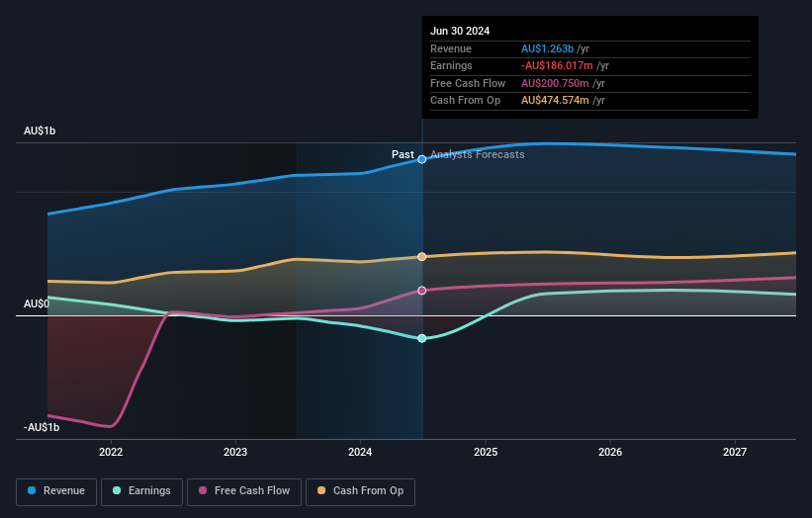Click the 2023 x-axis label
This screenshot has width=812, height=518.
click(x=235, y=452)
